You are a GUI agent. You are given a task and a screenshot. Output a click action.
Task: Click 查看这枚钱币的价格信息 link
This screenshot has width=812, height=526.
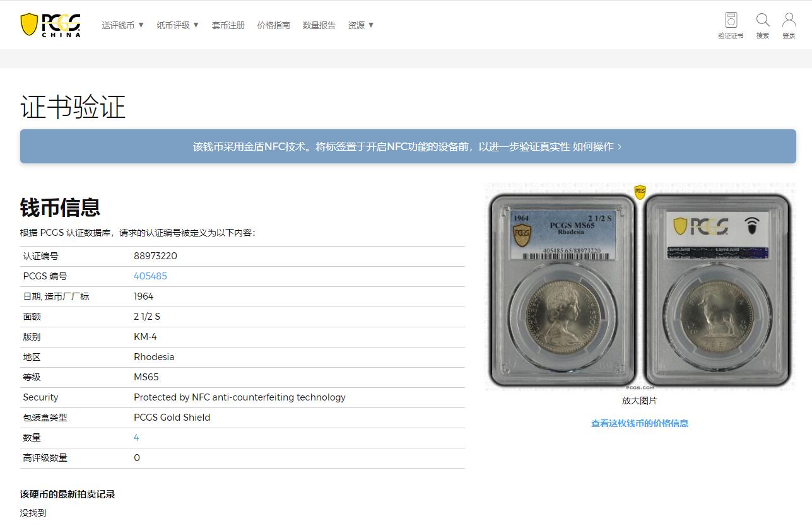click(x=639, y=423)
